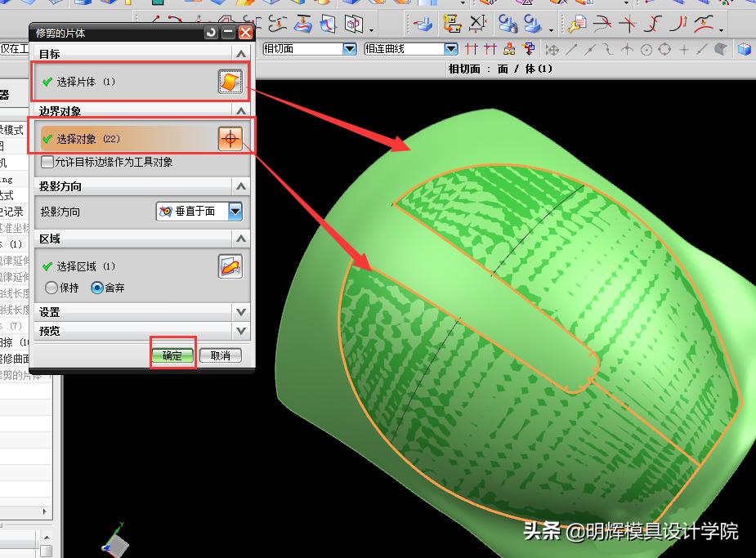756x558 pixels.
Task: Click the offset curve toolbar icon
Action: [x=679, y=23]
